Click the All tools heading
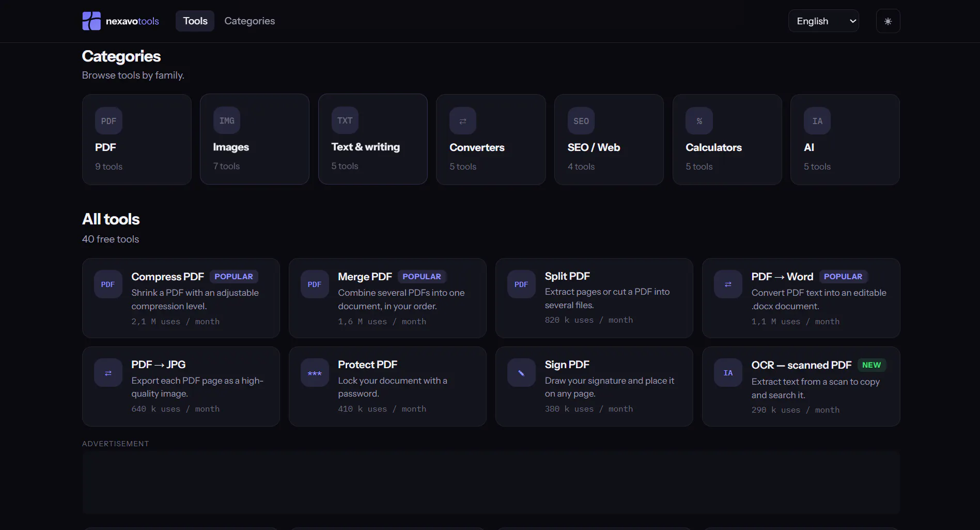The width and height of the screenshot is (980, 530). click(111, 219)
